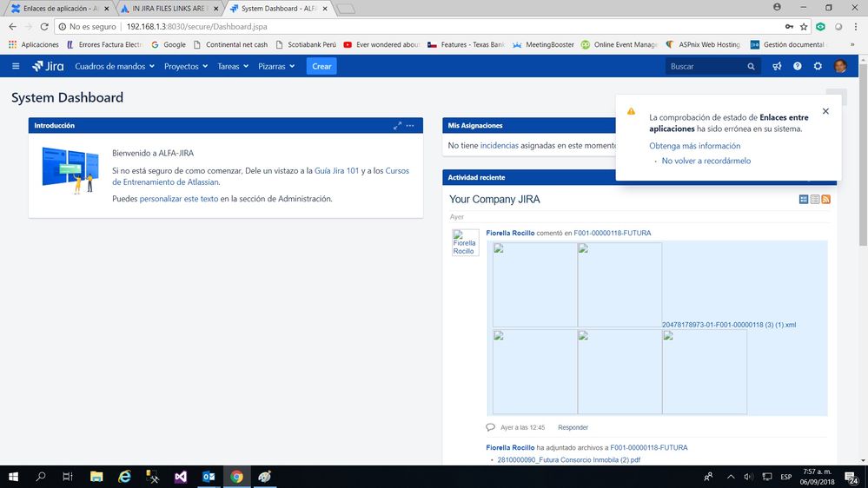Image resolution: width=868 pixels, height=488 pixels.
Task: Open 2810000090_Futura Consorcio pdf attachment
Action: pos(568,460)
